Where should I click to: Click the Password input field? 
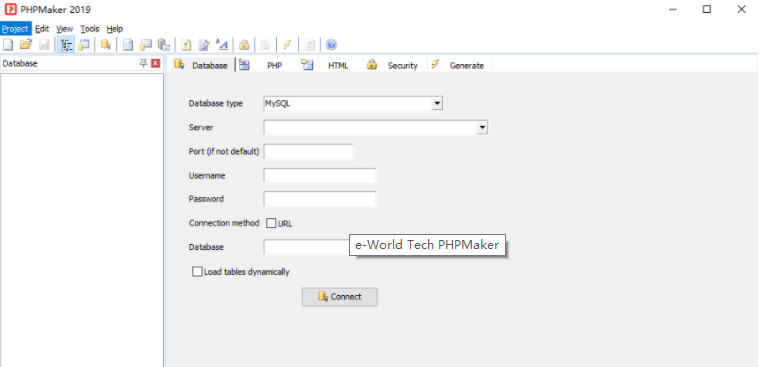[319, 199]
